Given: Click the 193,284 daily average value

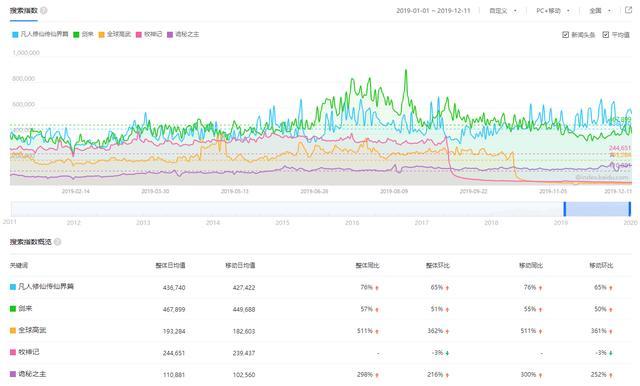Looking at the screenshot, I should coord(174,331).
